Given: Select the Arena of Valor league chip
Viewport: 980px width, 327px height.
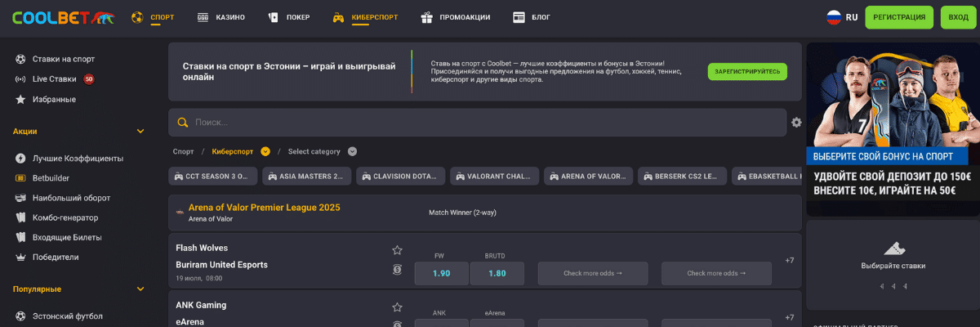Looking at the screenshot, I should click(589, 176).
